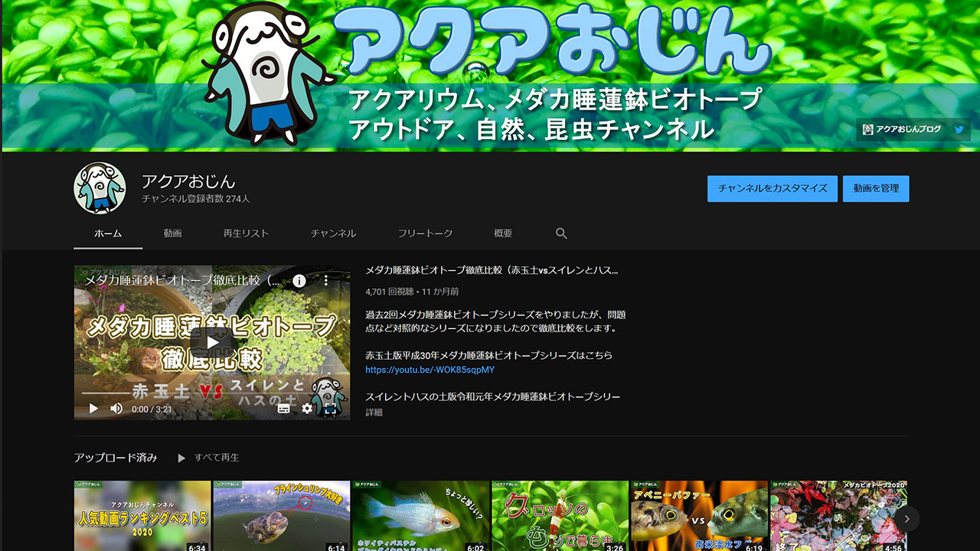Click the channel search magnifier icon
980x551 pixels.
tap(561, 233)
